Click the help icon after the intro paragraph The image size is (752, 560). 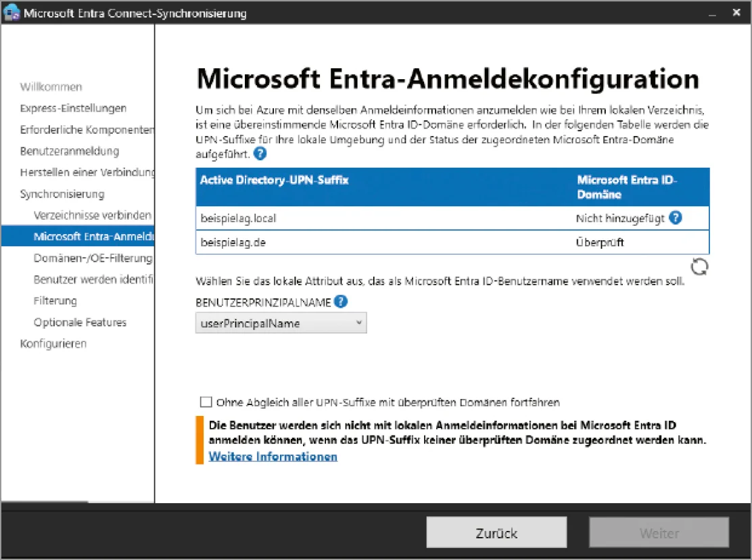tap(260, 154)
